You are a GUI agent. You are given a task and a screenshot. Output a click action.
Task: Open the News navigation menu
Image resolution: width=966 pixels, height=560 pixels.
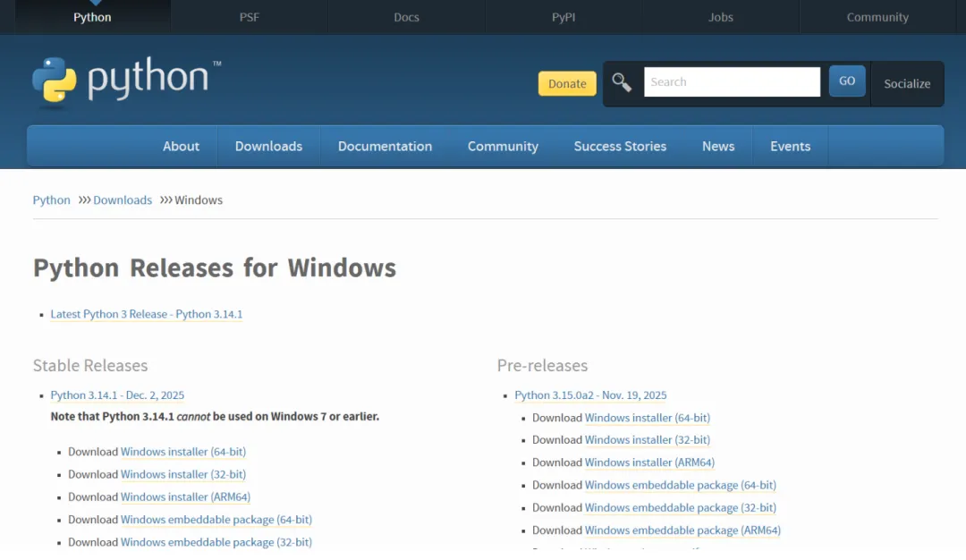(x=718, y=146)
